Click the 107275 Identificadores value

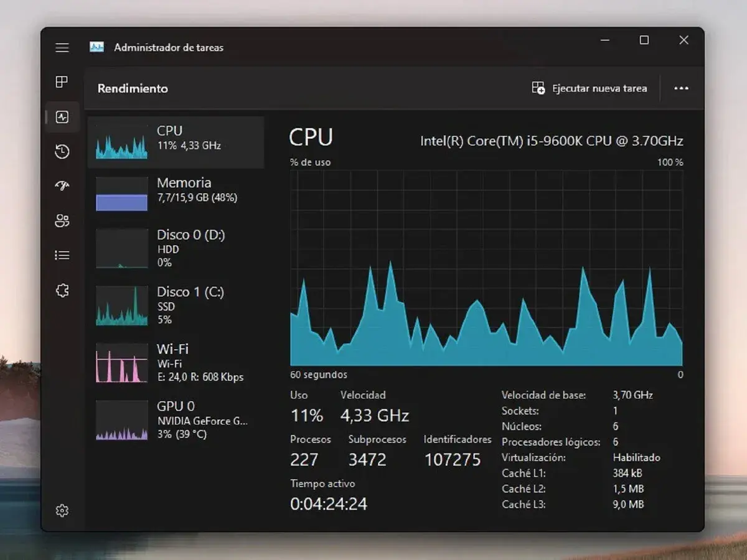coord(453,460)
